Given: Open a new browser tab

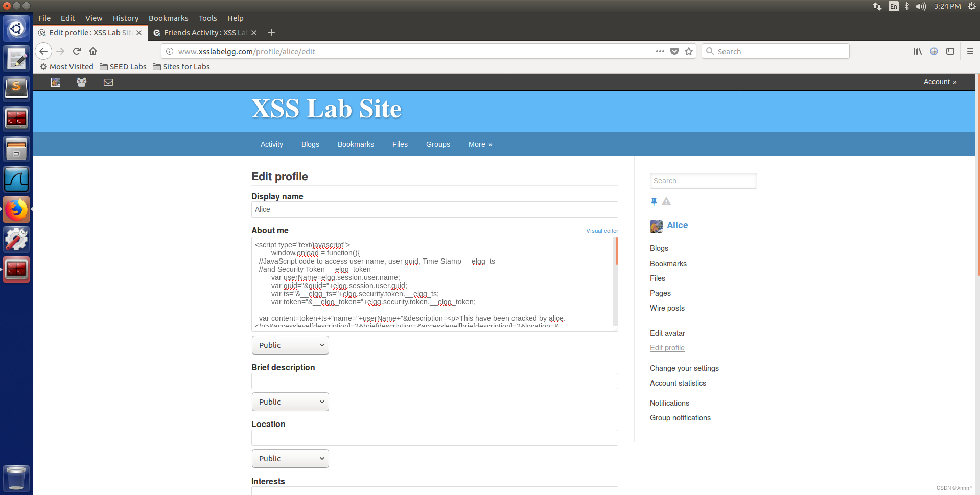Looking at the screenshot, I should click(271, 32).
